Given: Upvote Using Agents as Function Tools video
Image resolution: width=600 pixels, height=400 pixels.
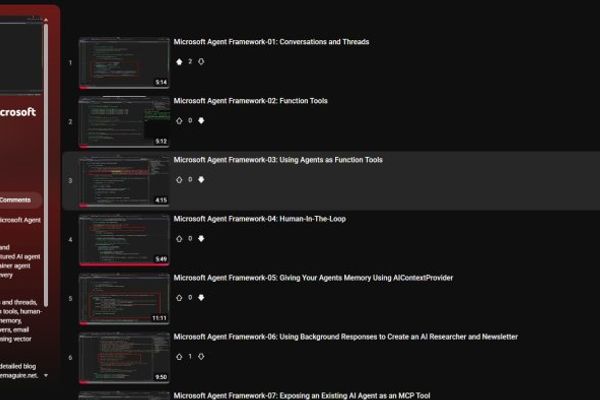Looking at the screenshot, I should (x=180, y=180).
